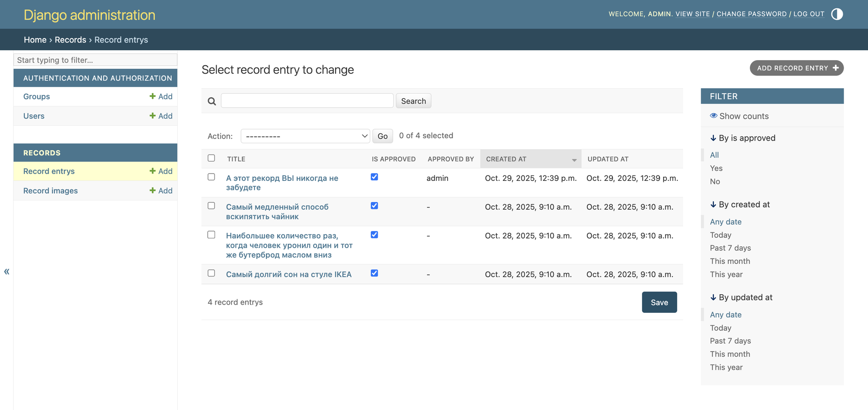Image resolution: width=868 pixels, height=410 pixels.
Task: Uncheck Is Approved for the kettle record
Action: (x=374, y=206)
